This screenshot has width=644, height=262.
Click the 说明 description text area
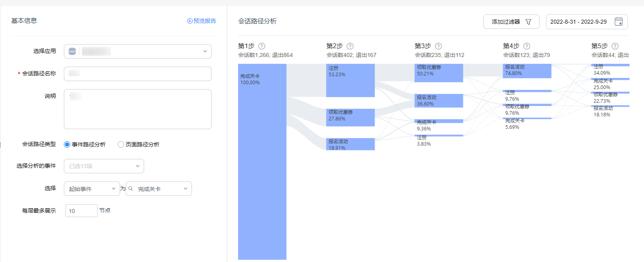point(137,109)
